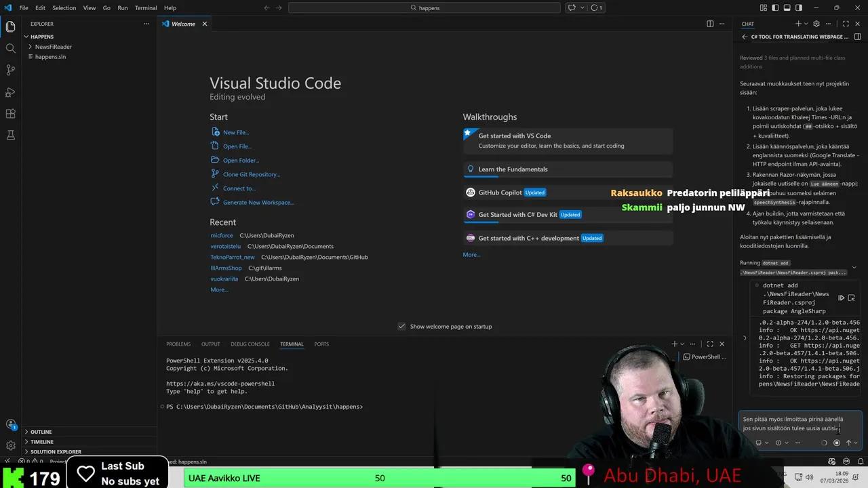This screenshot has width=868, height=488.
Task: Open Chat settings gear
Action: [816, 24]
